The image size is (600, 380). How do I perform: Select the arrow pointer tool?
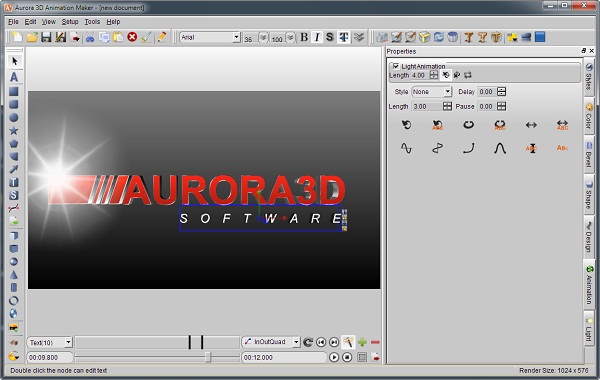click(15, 61)
